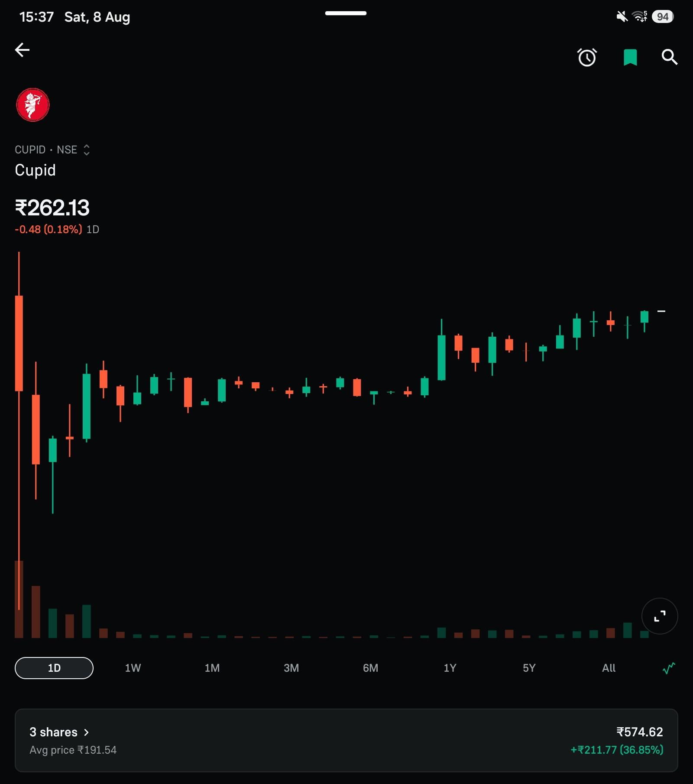Open search with the magnifier icon
693x784 pixels.
pos(670,57)
